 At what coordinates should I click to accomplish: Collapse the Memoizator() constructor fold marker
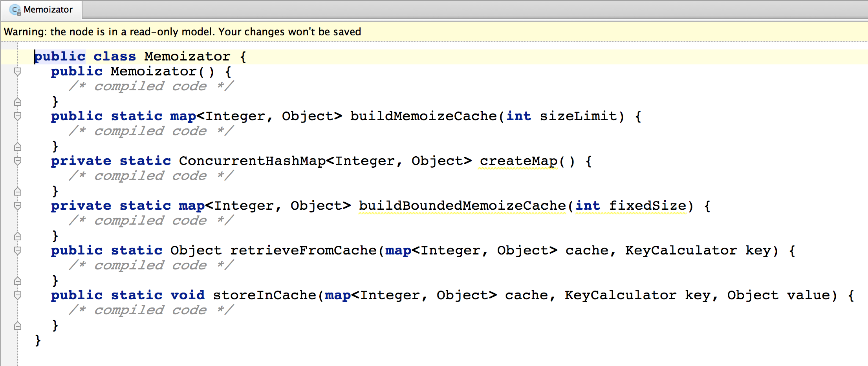[18, 71]
